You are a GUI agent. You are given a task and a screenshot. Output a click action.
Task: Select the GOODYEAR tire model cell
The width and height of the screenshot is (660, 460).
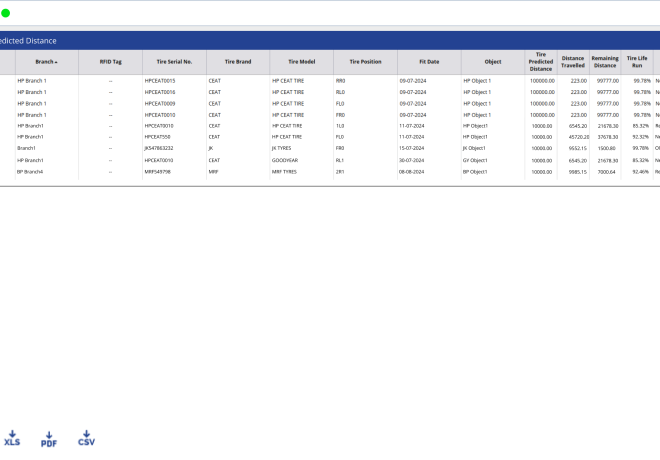(x=287, y=160)
